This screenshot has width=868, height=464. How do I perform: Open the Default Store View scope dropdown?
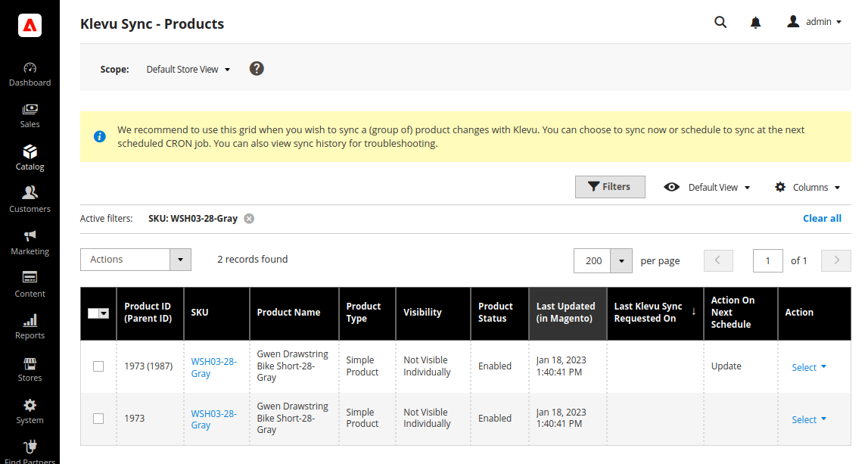[x=188, y=69]
